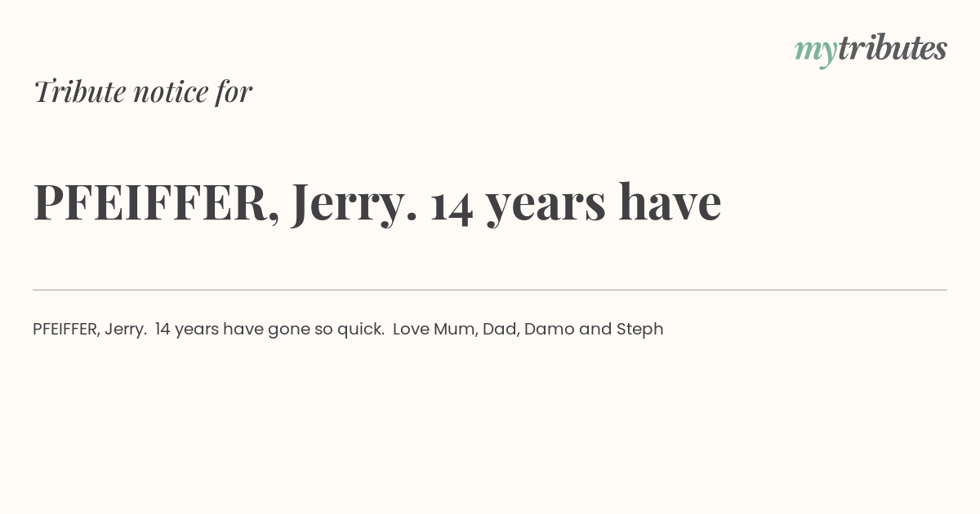Click "14 years have gone so quick." sentence
This screenshot has width=980, height=514.
tap(269, 330)
